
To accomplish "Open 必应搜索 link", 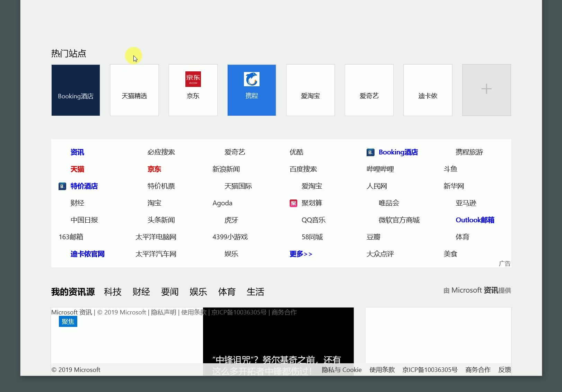I will click(x=161, y=152).
